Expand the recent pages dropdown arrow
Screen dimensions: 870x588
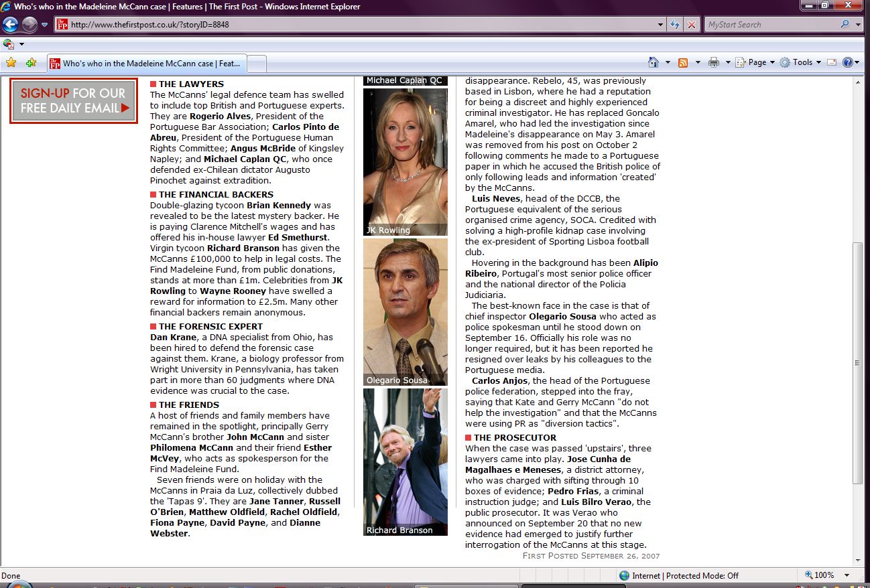pos(45,25)
